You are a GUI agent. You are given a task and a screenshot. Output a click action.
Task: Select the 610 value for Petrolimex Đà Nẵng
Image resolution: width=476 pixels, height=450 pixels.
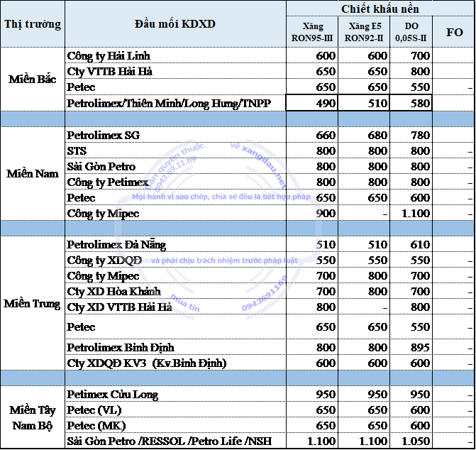(x=411, y=244)
